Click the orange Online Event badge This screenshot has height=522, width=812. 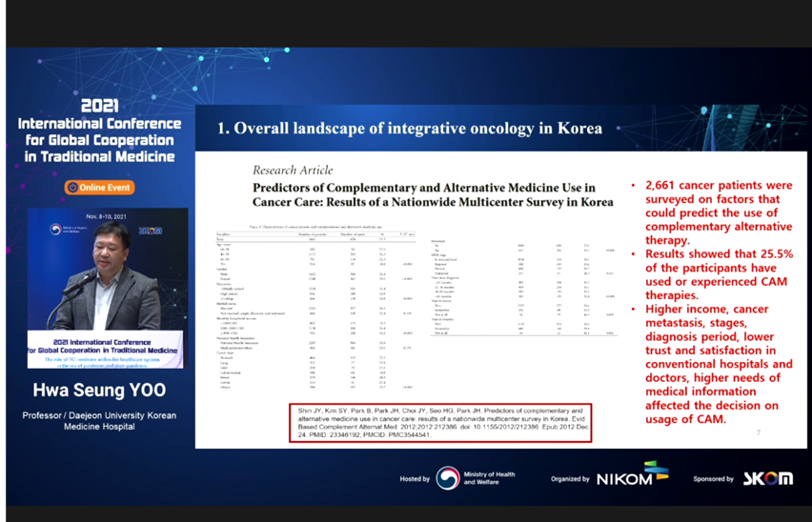99,188
